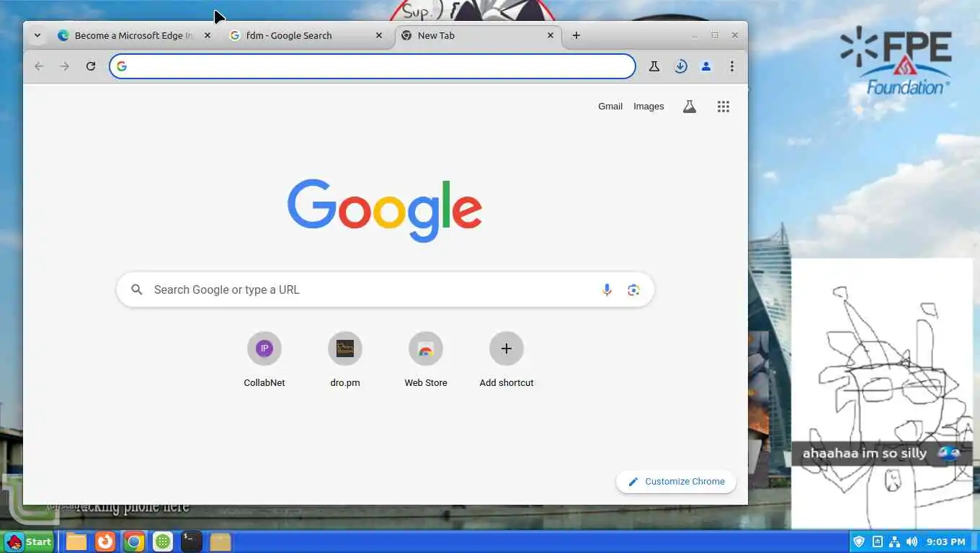Image resolution: width=980 pixels, height=553 pixels.
Task: Go back with the browser back arrow
Action: pos(39,66)
